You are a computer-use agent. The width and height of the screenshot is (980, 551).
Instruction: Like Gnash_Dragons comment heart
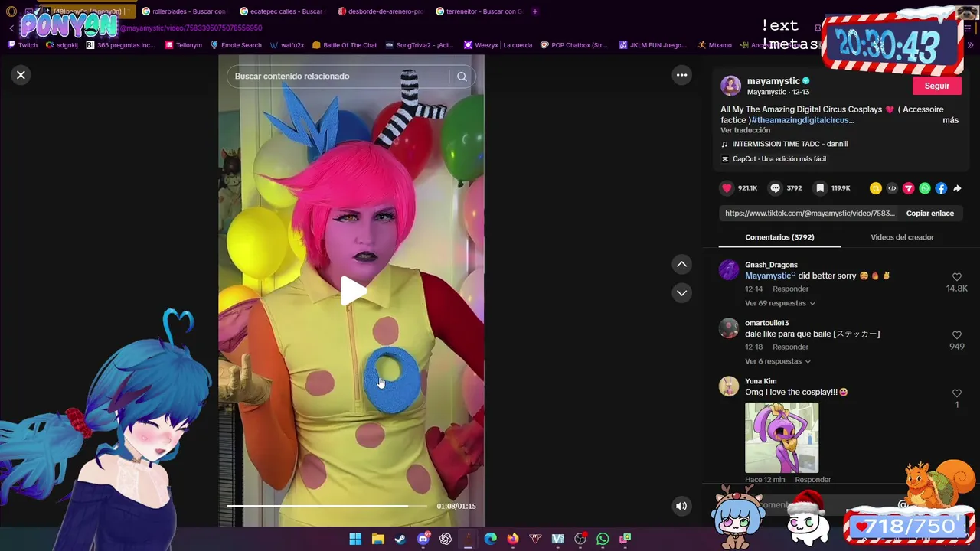(x=956, y=277)
